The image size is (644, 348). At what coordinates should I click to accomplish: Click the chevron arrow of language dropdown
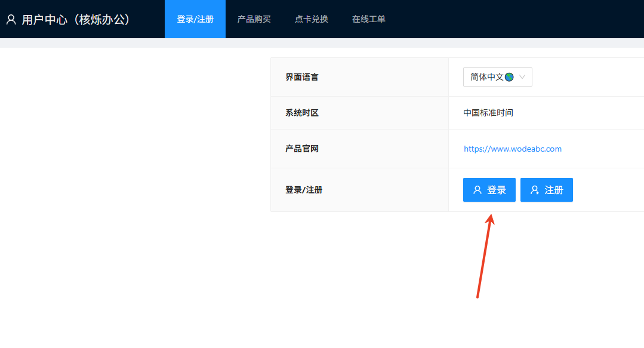(x=522, y=77)
